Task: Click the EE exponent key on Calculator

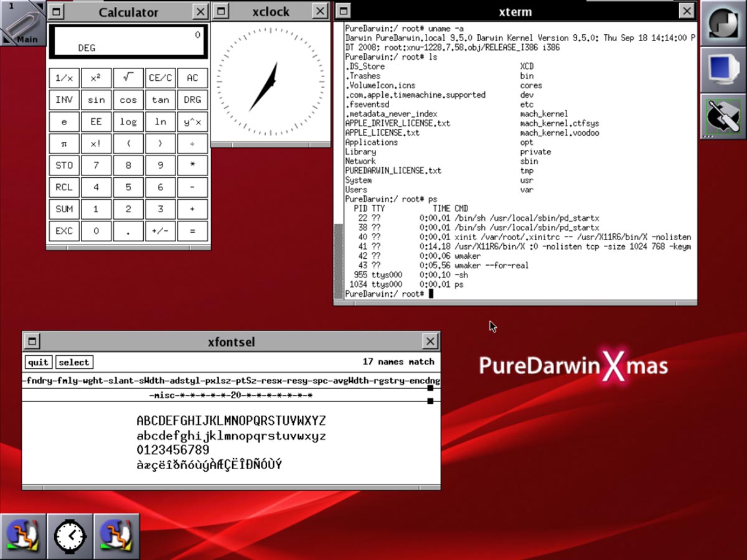Action: (96, 121)
